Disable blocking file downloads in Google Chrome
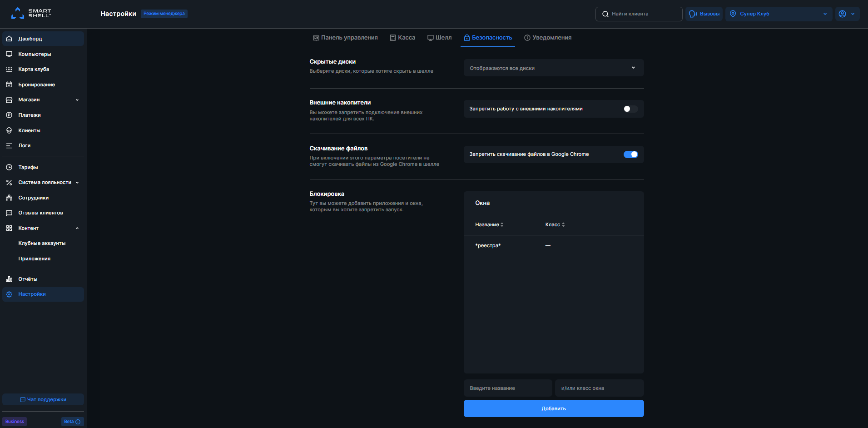868x428 pixels. coord(631,154)
